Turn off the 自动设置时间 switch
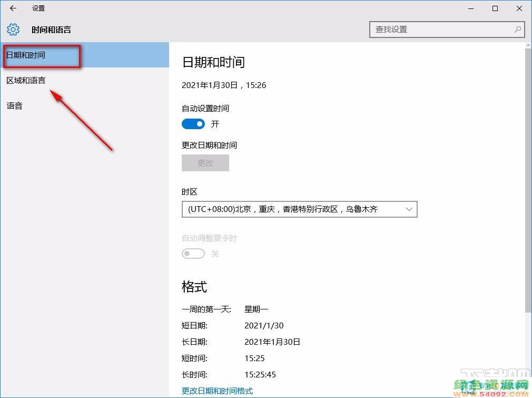 193,124
